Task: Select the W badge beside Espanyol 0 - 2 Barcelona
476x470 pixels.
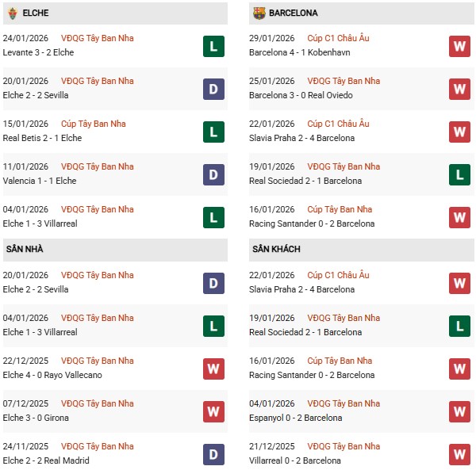Action: [x=459, y=411]
